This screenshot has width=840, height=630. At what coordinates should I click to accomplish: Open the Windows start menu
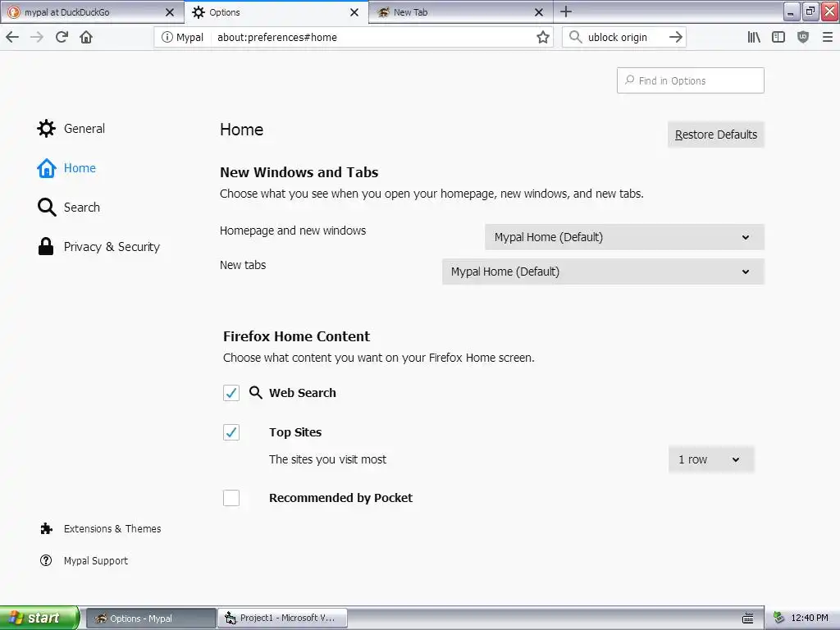coord(39,619)
